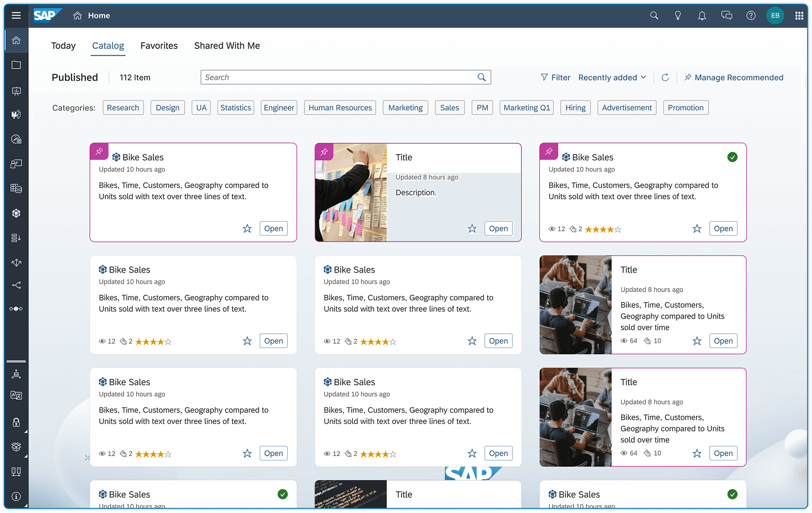Click the three connected dots sidebar icon
The image size is (812, 513).
coord(16,309)
